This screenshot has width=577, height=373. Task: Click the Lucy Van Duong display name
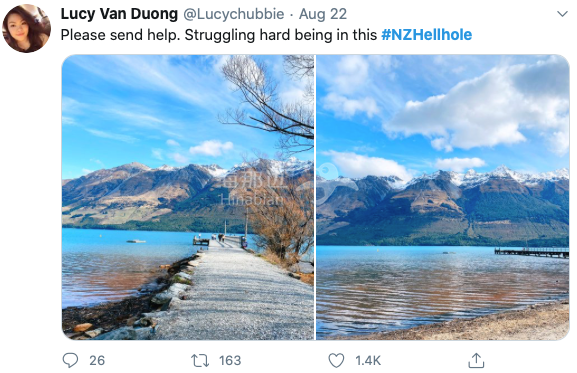click(119, 14)
